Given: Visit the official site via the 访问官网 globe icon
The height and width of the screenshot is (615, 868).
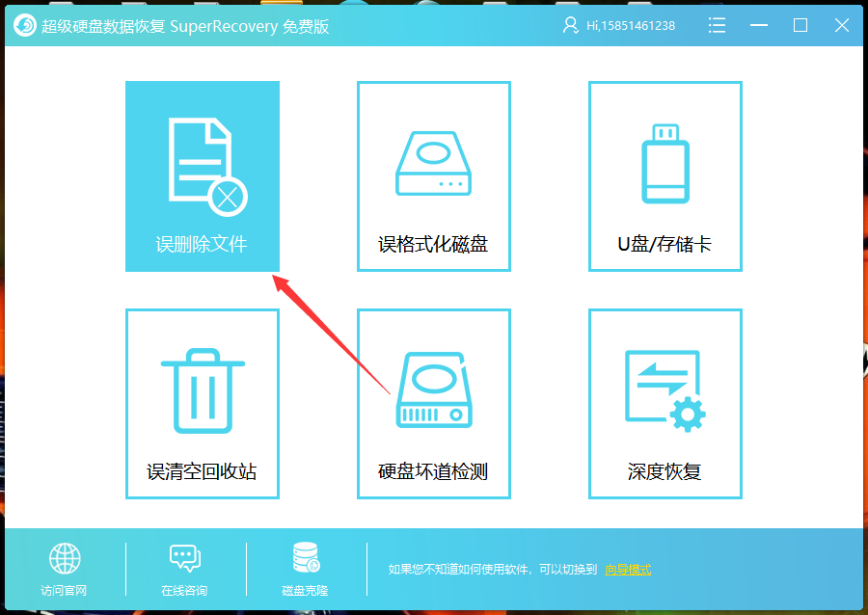Looking at the screenshot, I should (x=65, y=569).
